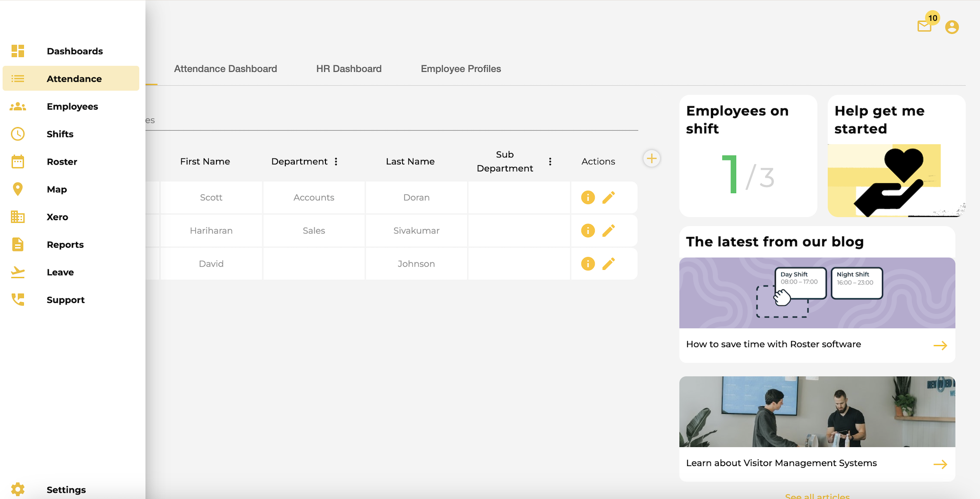
Task: Click the Help get me started card
Action: tap(896, 156)
